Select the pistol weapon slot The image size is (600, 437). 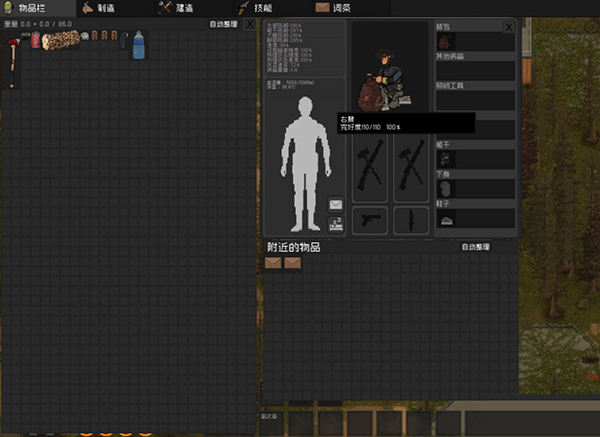click(370, 219)
